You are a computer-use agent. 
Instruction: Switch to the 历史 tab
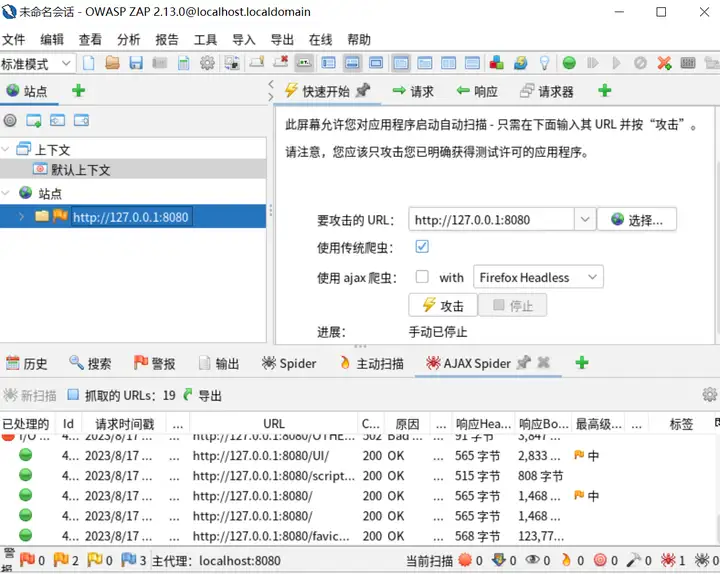(x=27, y=363)
